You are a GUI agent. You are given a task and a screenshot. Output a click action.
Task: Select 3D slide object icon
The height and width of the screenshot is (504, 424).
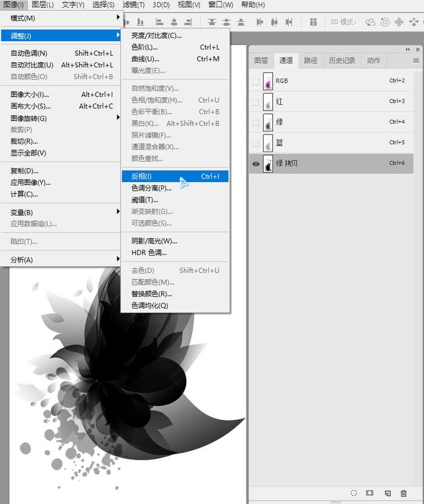coord(413,22)
